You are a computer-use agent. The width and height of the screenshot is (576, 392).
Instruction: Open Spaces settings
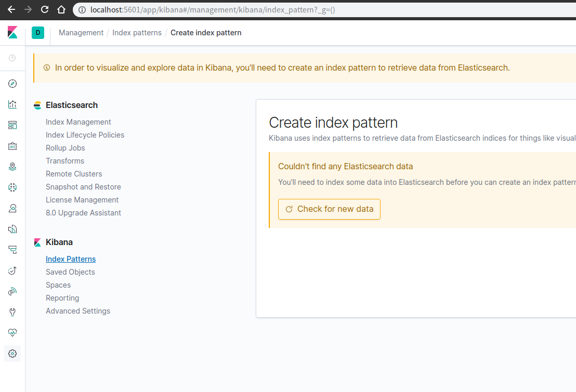click(x=58, y=285)
